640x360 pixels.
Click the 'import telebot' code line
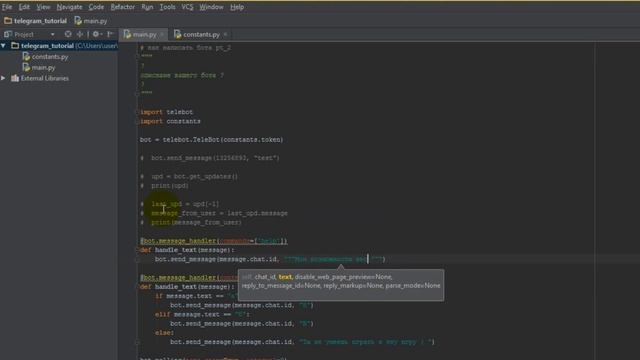pos(167,112)
